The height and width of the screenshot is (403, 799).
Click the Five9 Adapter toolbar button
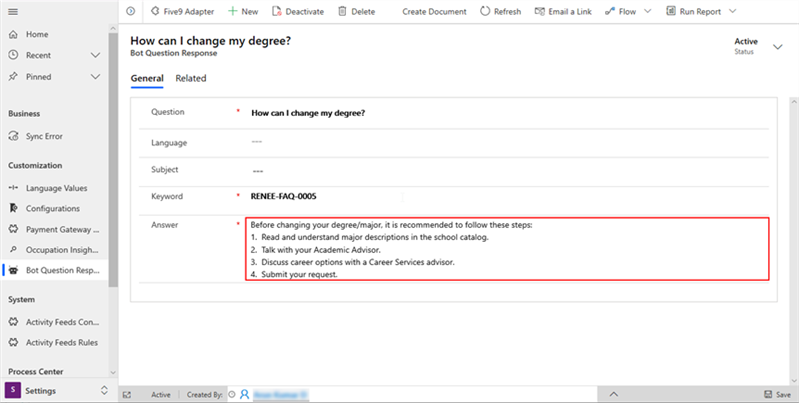[182, 11]
